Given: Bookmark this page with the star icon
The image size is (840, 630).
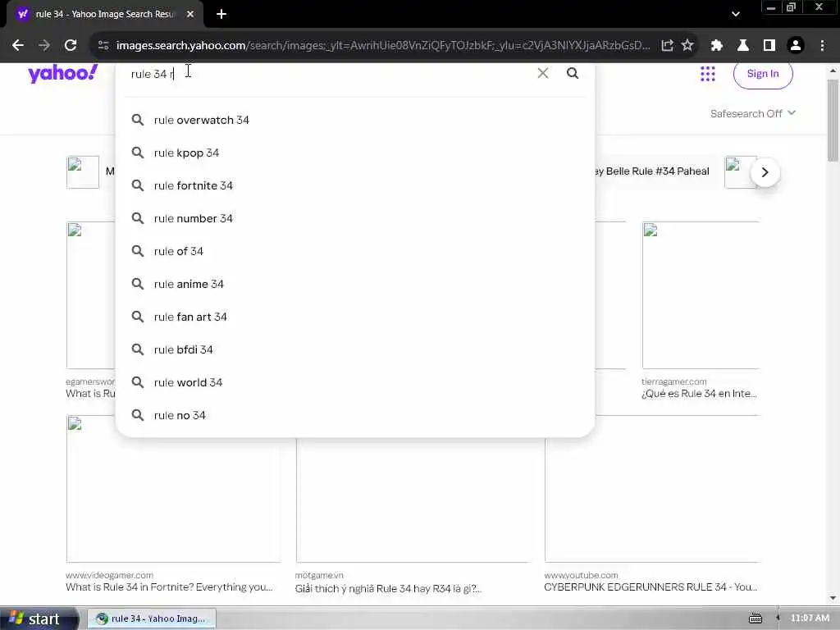Looking at the screenshot, I should 687,46.
